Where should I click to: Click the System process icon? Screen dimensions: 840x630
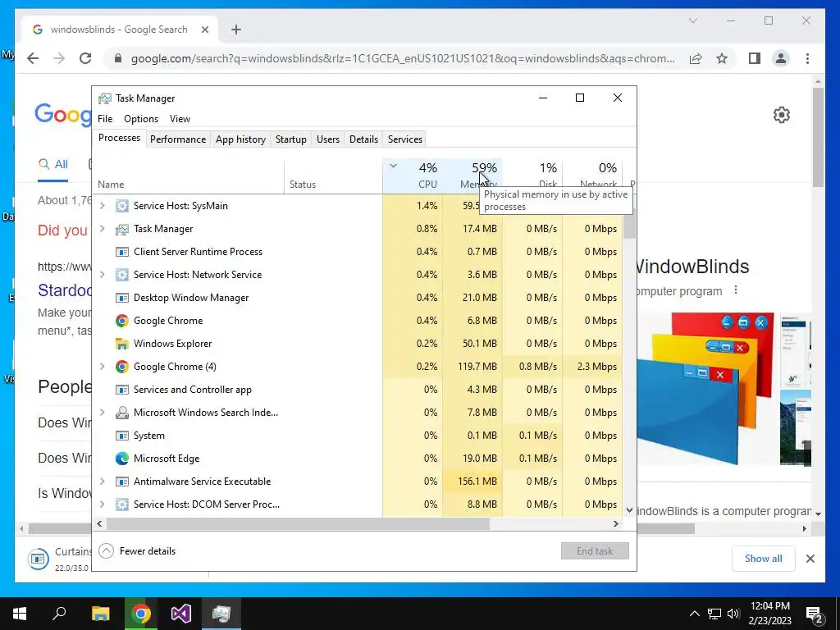point(122,436)
